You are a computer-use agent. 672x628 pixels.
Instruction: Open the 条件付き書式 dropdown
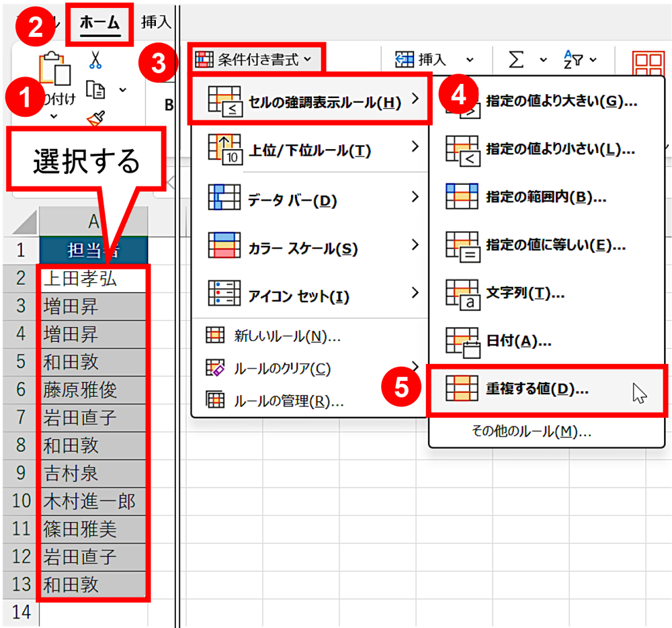[255, 60]
